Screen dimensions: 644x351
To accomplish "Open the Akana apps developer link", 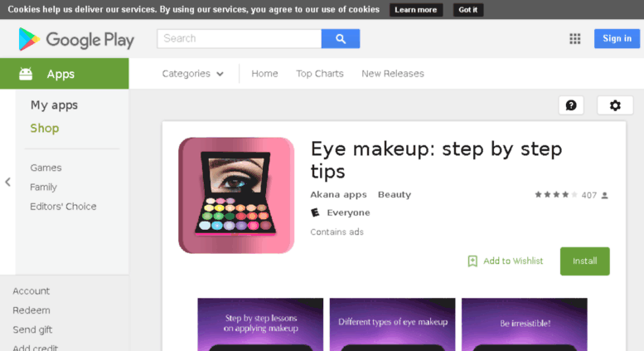I will [338, 195].
